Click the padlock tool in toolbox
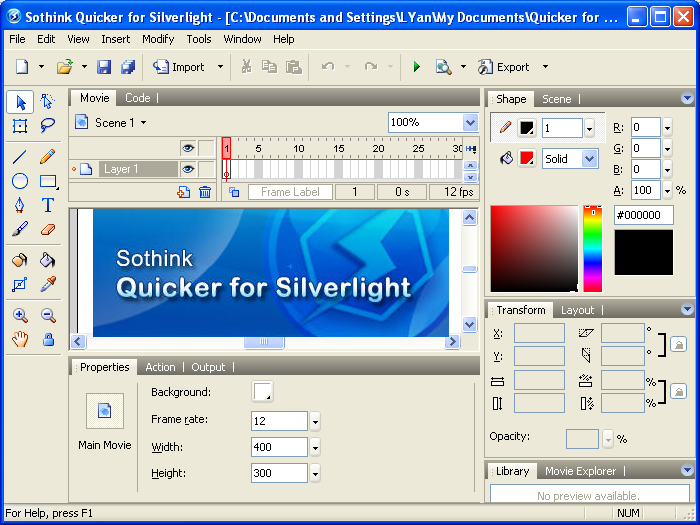Viewport: 700px width, 525px height. (x=48, y=340)
